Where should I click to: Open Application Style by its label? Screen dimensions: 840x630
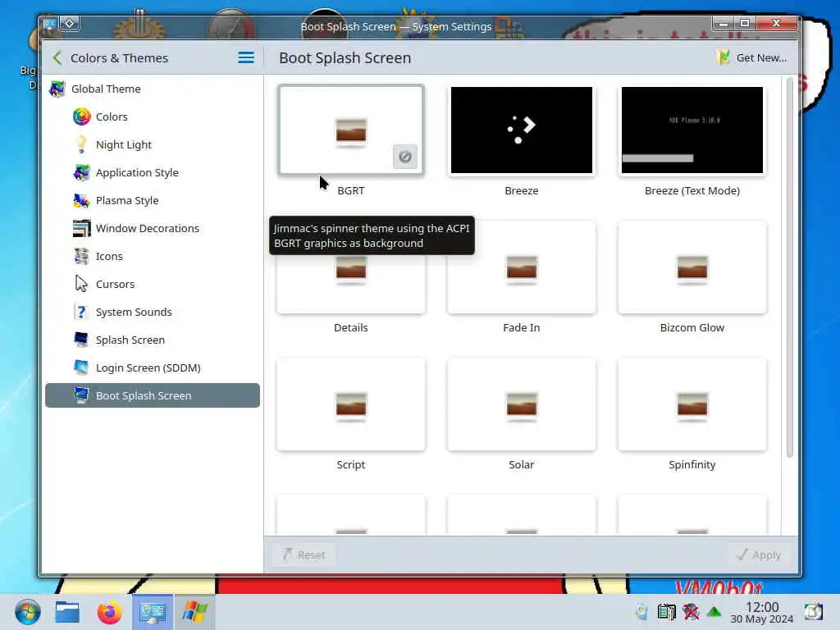click(137, 172)
